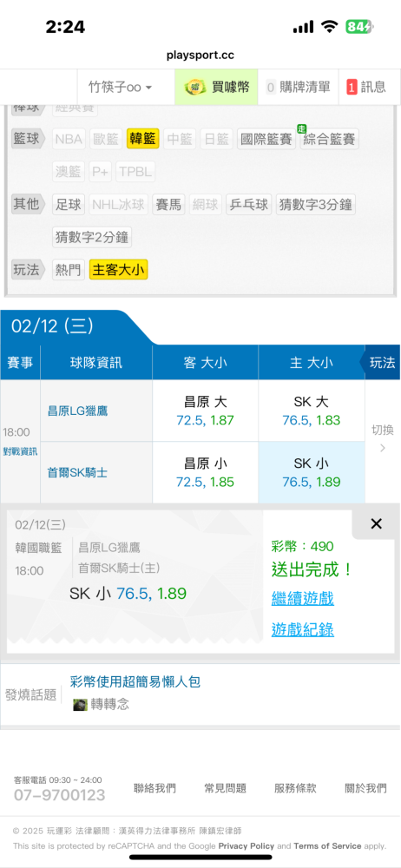Click the red message count badge
The width and height of the screenshot is (401, 868).
[352, 87]
